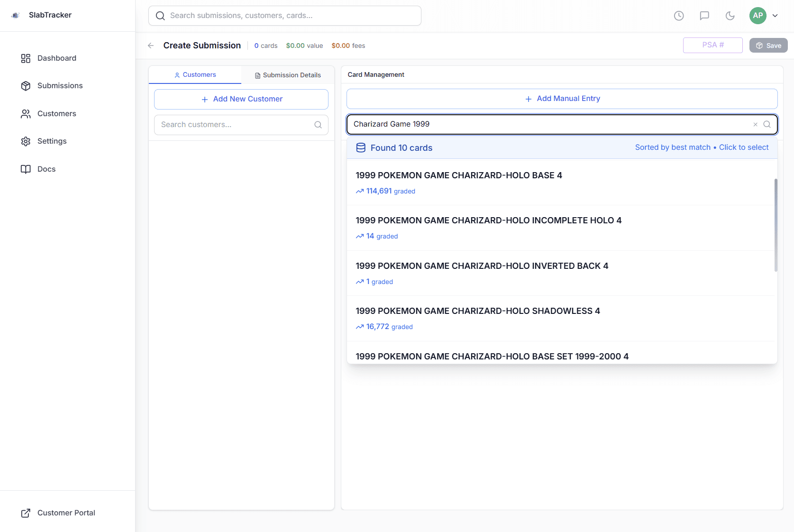
Task: Expand the account menu chevron beside AP avatar
Action: click(776, 16)
